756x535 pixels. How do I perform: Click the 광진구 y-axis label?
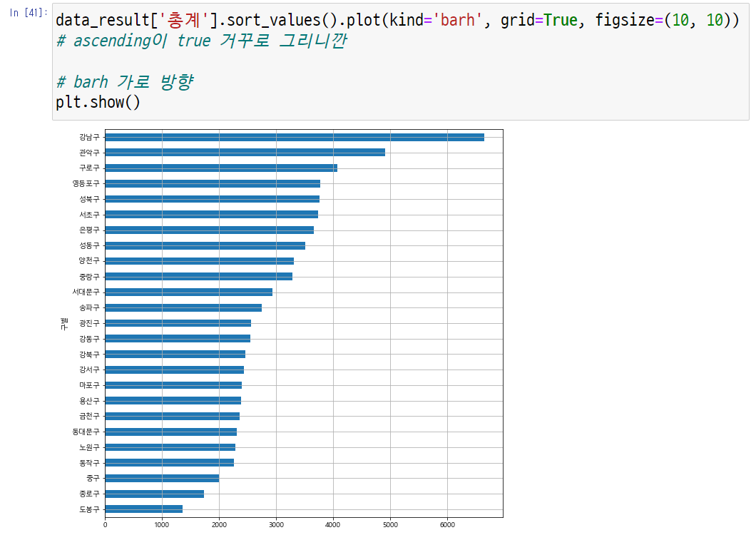(x=89, y=323)
